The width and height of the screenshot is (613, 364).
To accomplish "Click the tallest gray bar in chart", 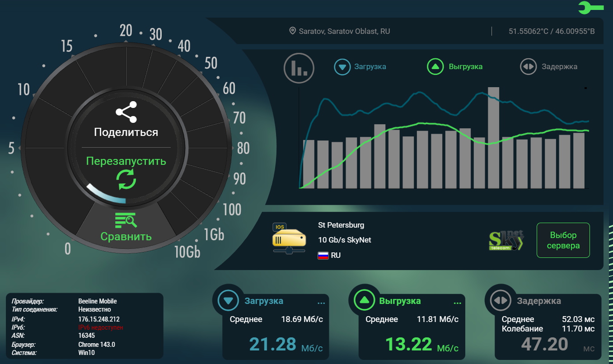I will pos(493,137).
